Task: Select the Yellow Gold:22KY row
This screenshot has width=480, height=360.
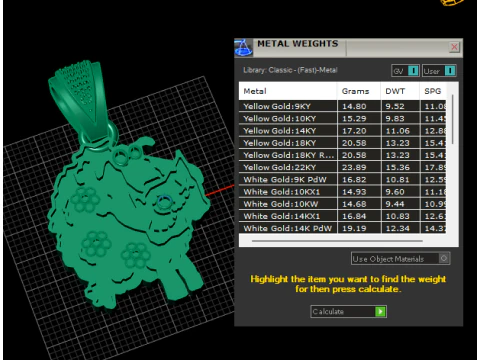Action: [342, 167]
